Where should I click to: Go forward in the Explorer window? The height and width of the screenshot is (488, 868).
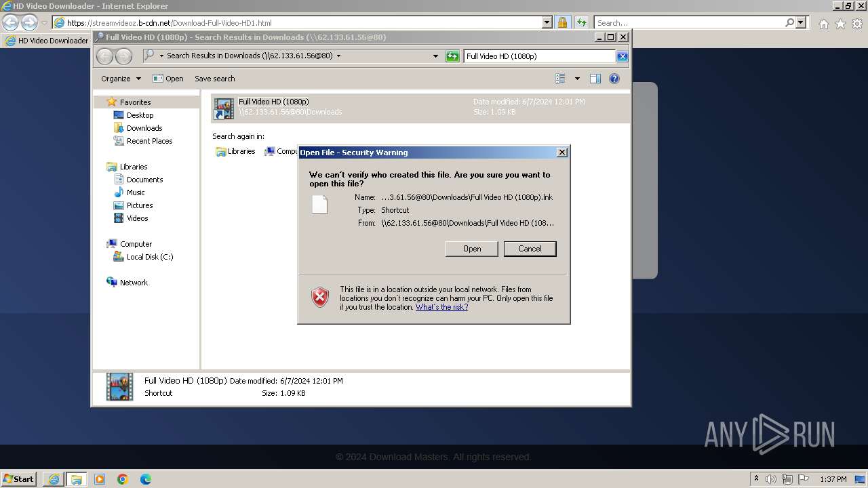[x=123, y=56]
